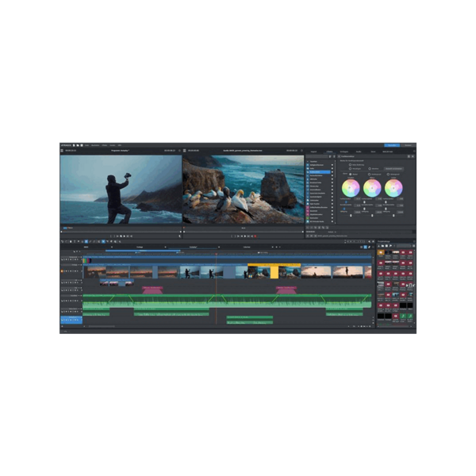
Task: Select the Keine Änderung radio button
Action: (x=350, y=165)
